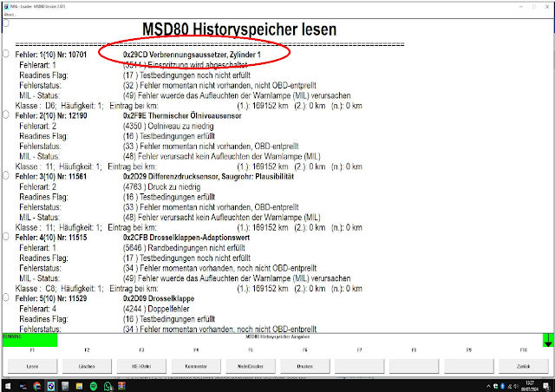Click the F5 NadelDrucker button
This screenshot has height=392, width=555.
click(x=251, y=366)
